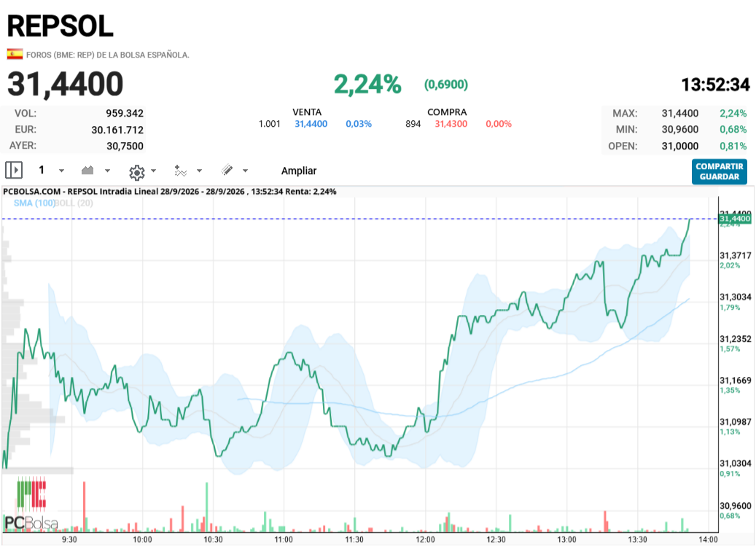Screen dimensions: 756x546
Task: Click the MAX percentage 2,24%
Action: tap(733, 113)
